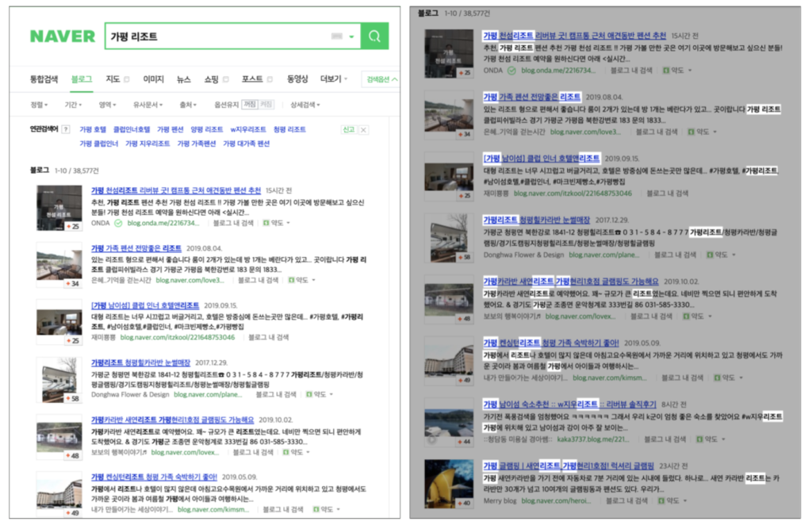Viewport: 812px width, 529px height.
Task: Click related search w지우리조트
Action: click(x=248, y=129)
